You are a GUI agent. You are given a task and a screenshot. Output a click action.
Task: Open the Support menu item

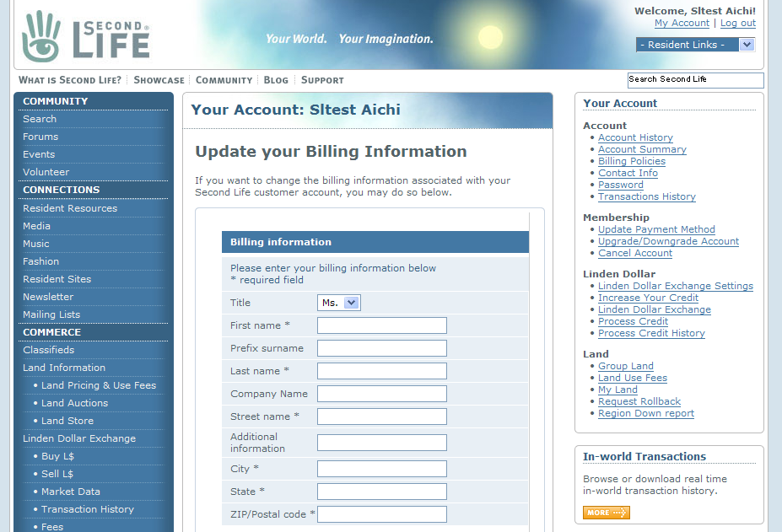[322, 80]
